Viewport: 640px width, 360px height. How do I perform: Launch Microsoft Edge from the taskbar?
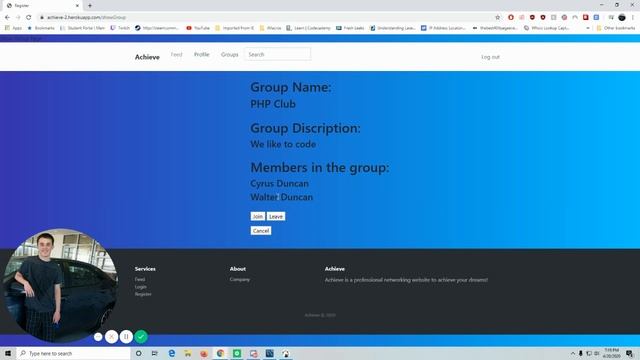click(171, 353)
